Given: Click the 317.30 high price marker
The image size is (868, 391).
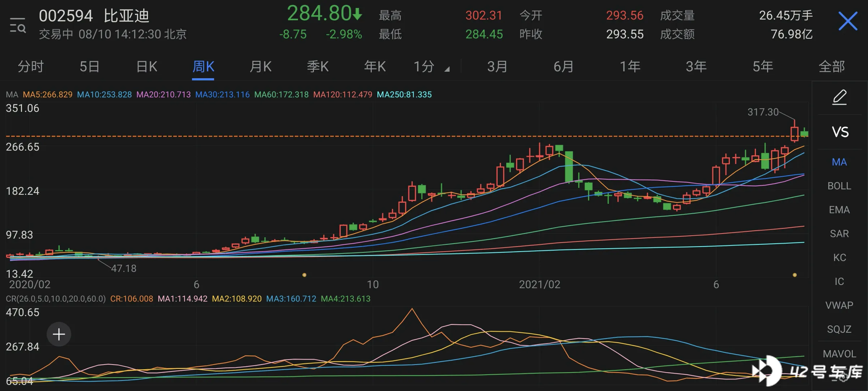Looking at the screenshot, I should click(x=763, y=112).
